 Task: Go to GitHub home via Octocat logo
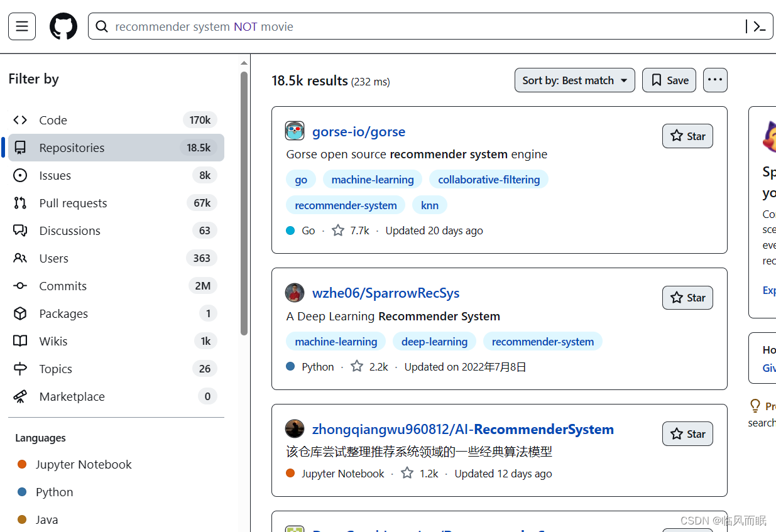(63, 26)
